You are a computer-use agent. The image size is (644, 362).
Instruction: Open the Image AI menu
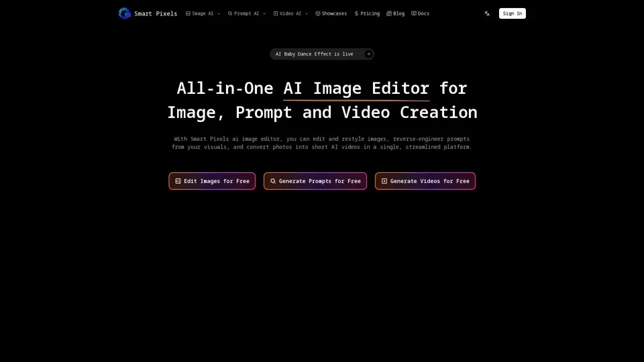coord(203,13)
